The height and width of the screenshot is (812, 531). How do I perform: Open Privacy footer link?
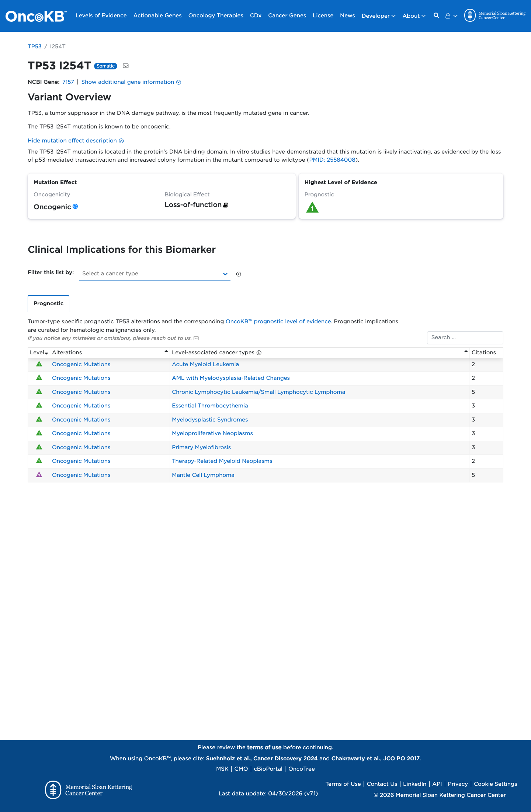pos(458,784)
